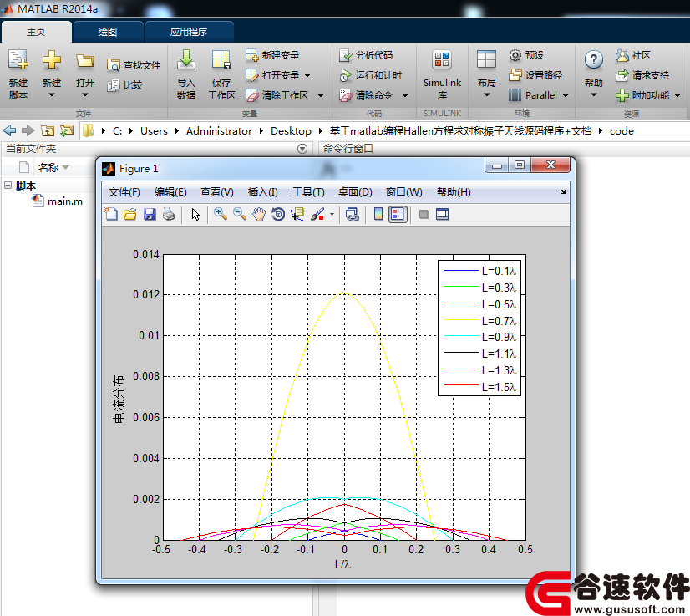Switch to the 主页 Home tab

pos(36,32)
